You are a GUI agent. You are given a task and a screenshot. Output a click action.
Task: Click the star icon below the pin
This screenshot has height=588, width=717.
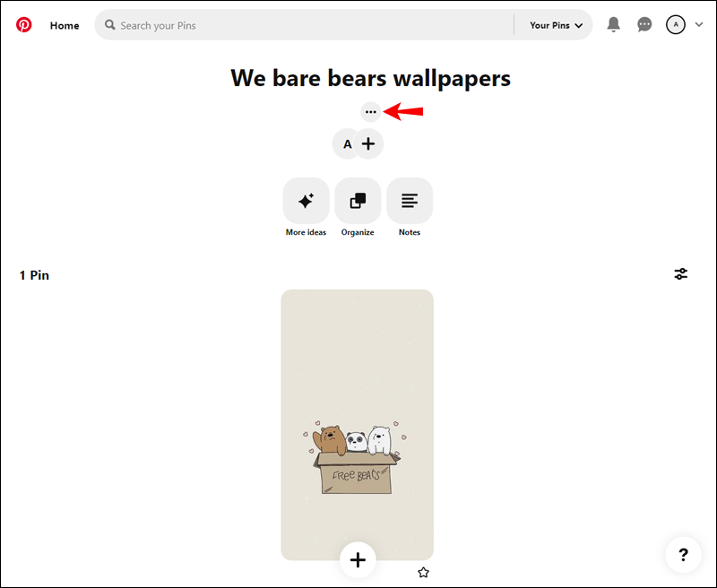[x=423, y=572]
